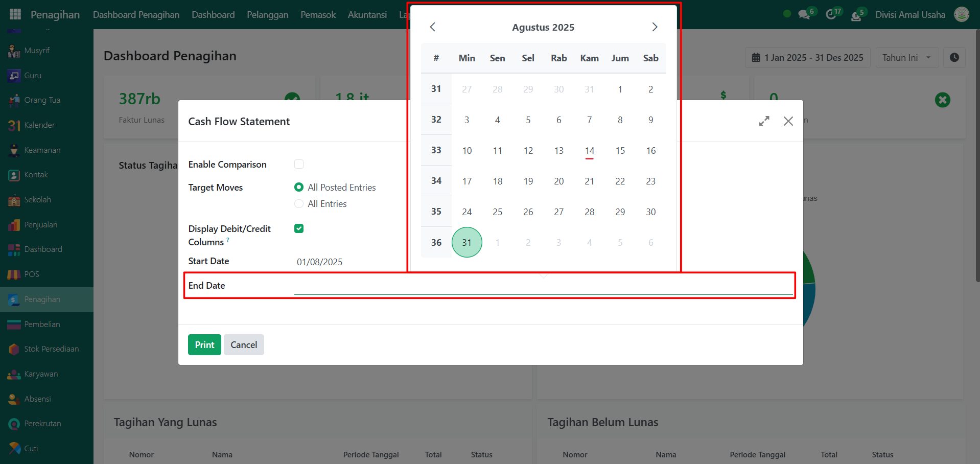Open Kalender in the sidebar
The height and width of the screenshot is (464, 980).
tap(39, 125)
